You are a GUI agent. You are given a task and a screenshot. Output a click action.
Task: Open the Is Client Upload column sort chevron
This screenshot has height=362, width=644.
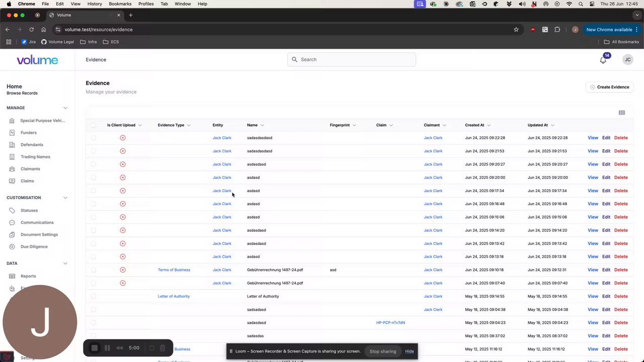[140, 125]
